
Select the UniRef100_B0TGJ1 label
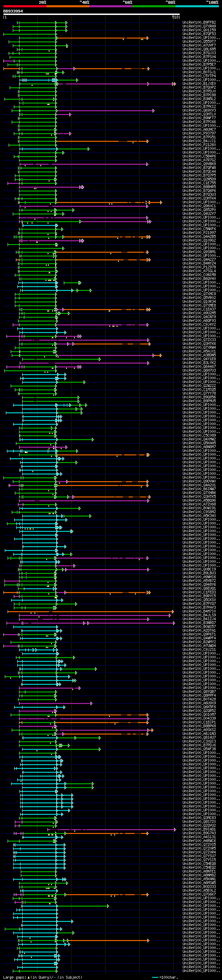point(199,72)
